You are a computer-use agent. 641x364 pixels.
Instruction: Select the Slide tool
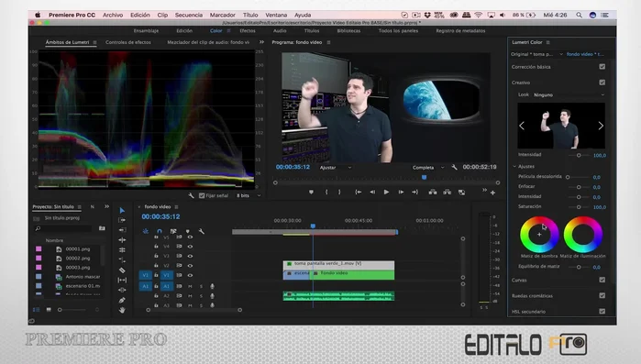(122, 290)
